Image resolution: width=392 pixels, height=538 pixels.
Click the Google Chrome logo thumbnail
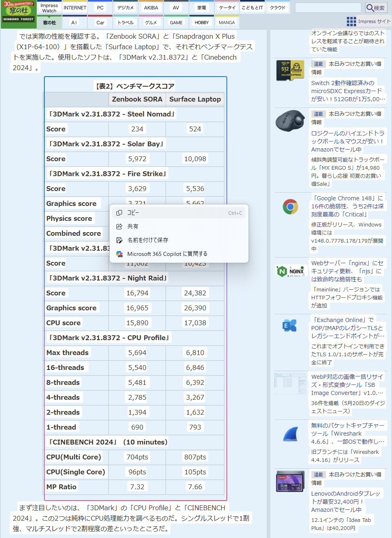[x=290, y=207]
